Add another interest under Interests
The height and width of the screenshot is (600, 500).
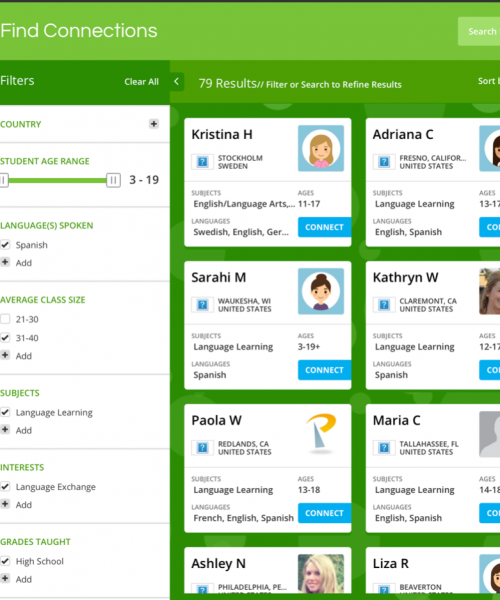16,505
